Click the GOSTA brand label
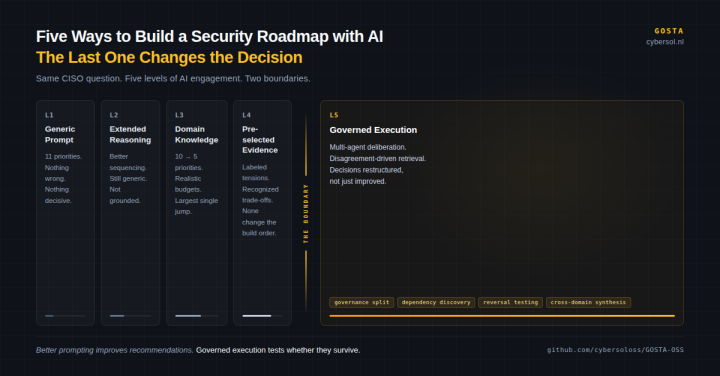Image resolution: width=720 pixels, height=376 pixels. pos(669,31)
